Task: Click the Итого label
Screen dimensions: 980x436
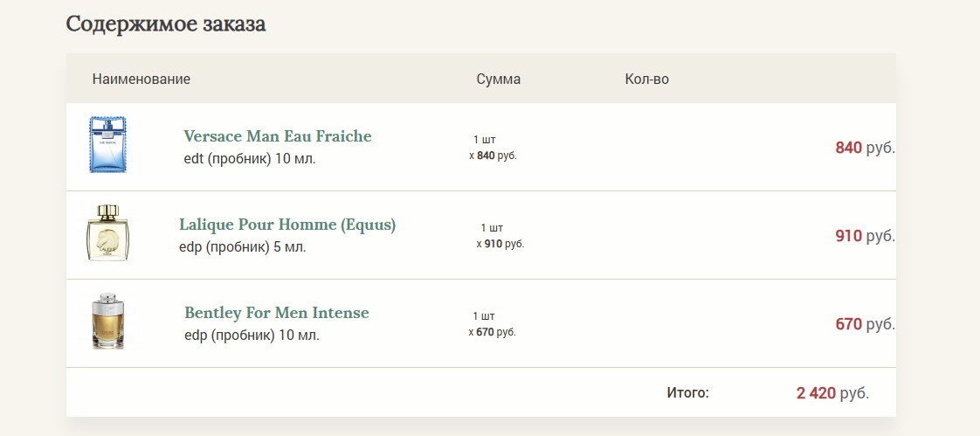Action: [687, 393]
